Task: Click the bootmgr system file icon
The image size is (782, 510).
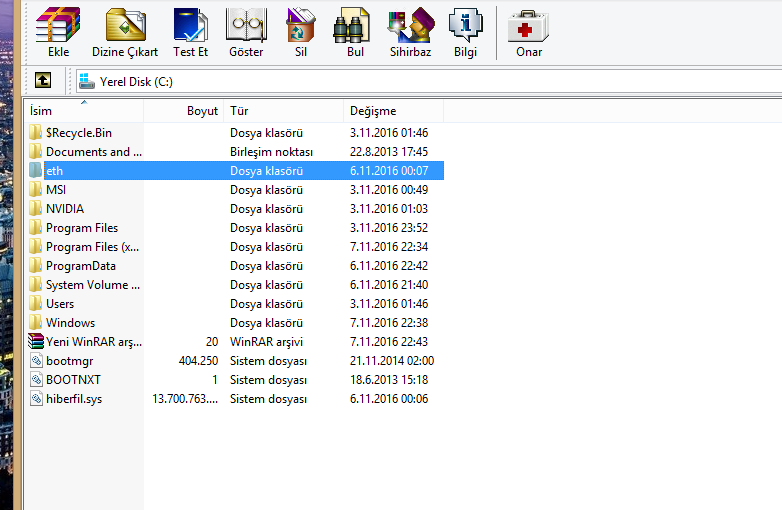Action: (x=36, y=360)
